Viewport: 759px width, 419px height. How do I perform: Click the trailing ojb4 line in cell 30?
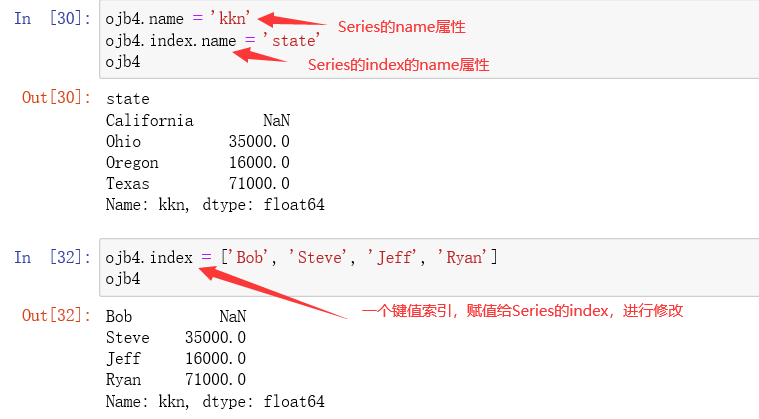coord(123,62)
